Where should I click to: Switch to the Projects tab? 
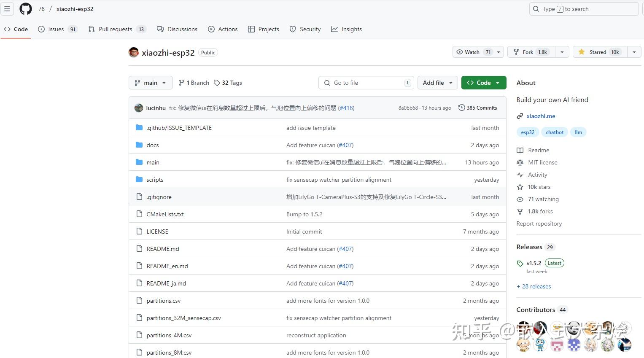pos(263,29)
